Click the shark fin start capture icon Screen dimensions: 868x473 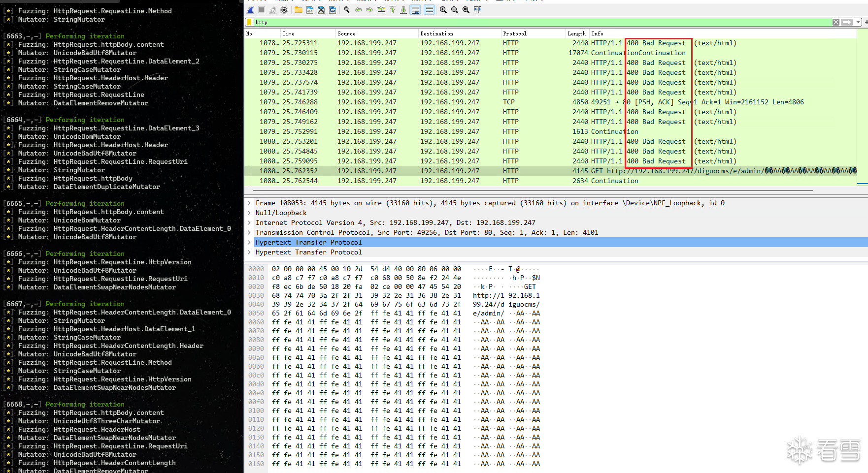click(x=250, y=10)
